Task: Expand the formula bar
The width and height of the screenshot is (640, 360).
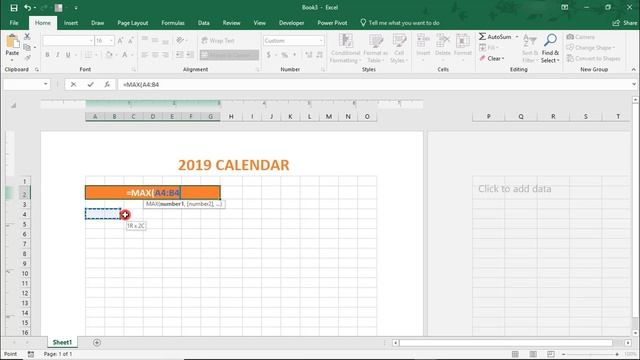Action: (633, 84)
